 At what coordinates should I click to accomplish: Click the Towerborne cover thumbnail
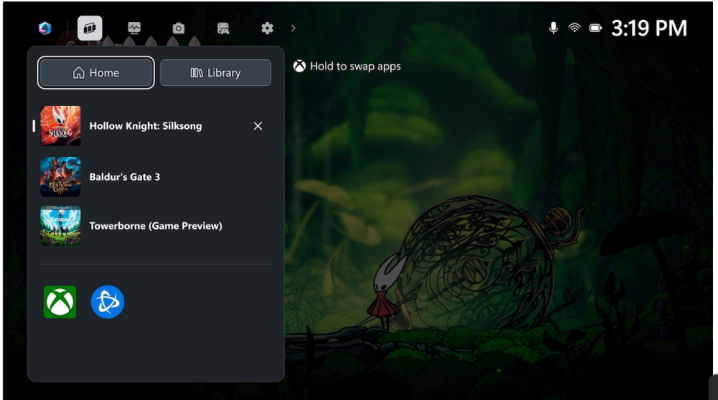60,226
